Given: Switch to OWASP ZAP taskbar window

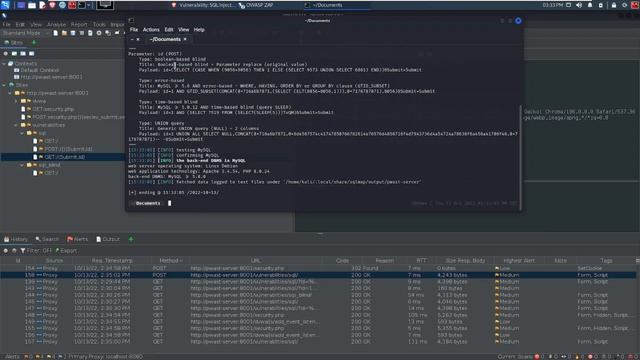Looking at the screenshot, I should pos(256,5).
